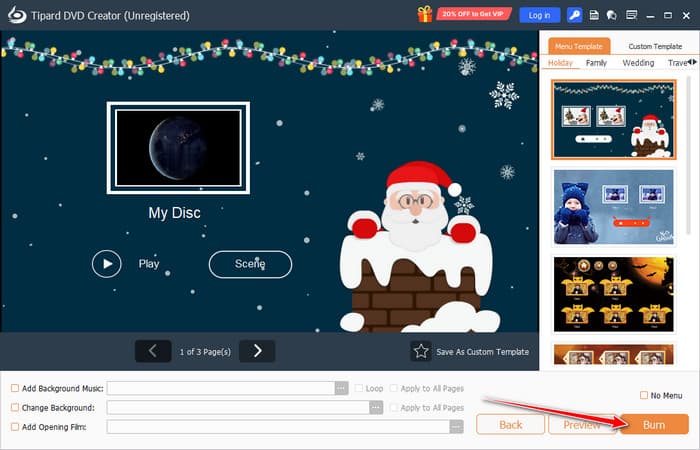Choose the blue winter child template thumbnail

(613, 206)
